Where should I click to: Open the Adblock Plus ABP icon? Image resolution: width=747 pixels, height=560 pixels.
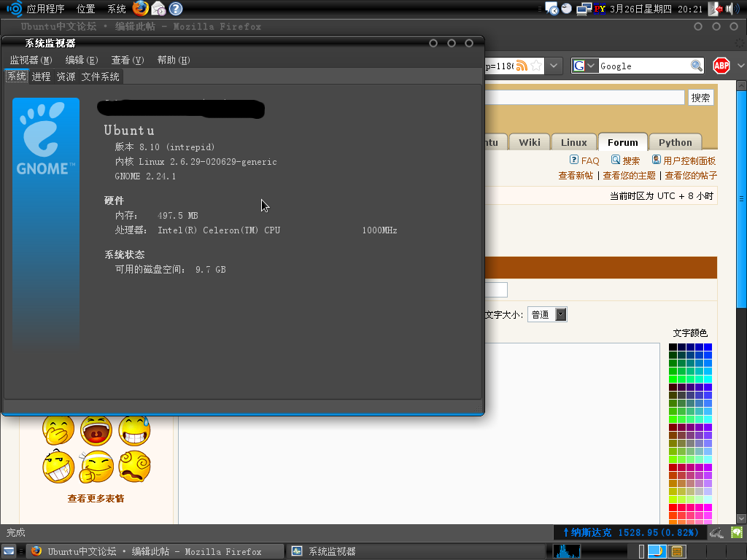[721, 66]
